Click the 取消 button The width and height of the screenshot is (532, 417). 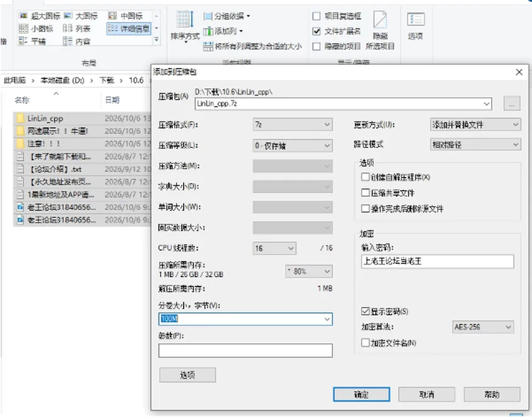427,394
